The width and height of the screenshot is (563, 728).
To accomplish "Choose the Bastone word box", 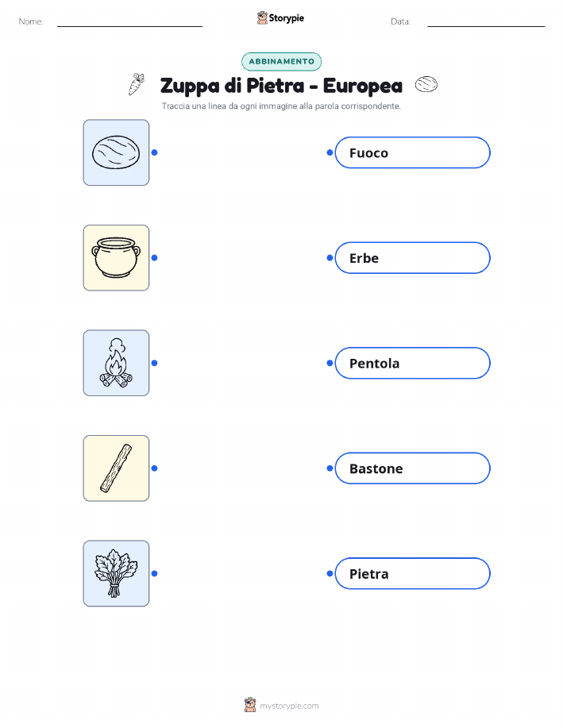I will click(x=412, y=468).
